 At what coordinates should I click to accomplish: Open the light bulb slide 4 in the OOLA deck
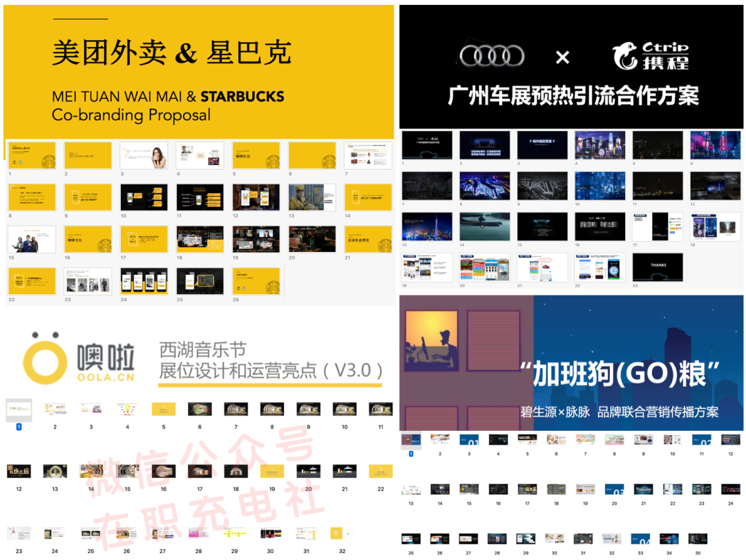click(127, 409)
